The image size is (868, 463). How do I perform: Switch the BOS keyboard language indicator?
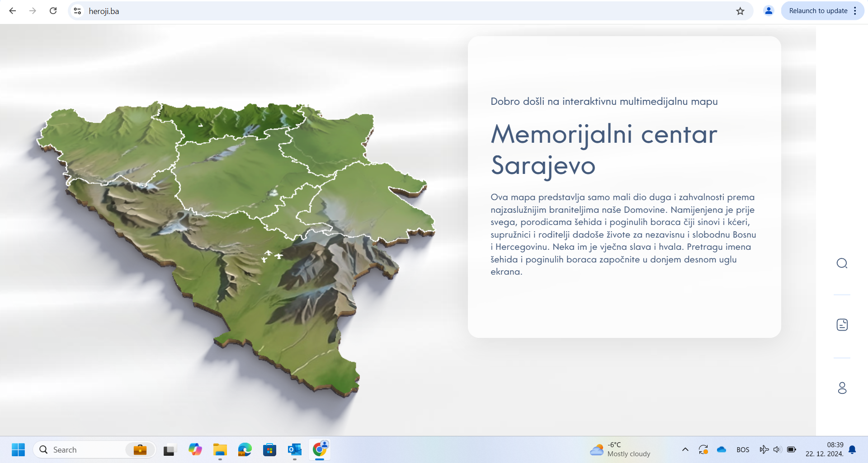tap(743, 449)
